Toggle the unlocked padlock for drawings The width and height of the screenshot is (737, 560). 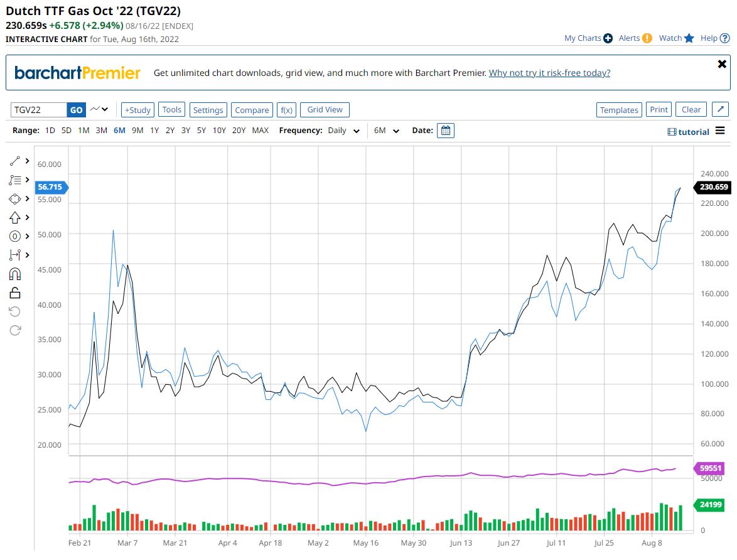15,293
